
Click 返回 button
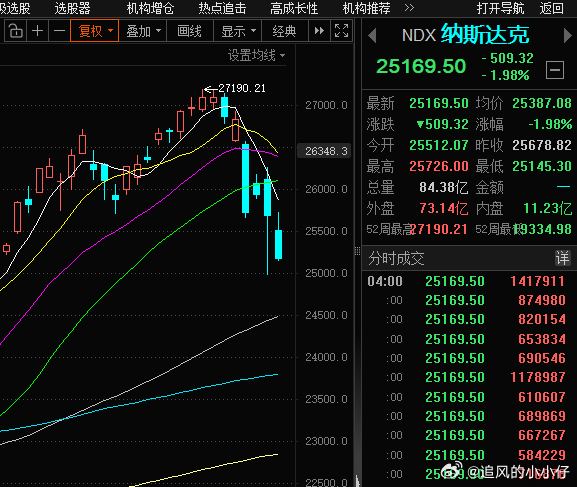coord(552,8)
